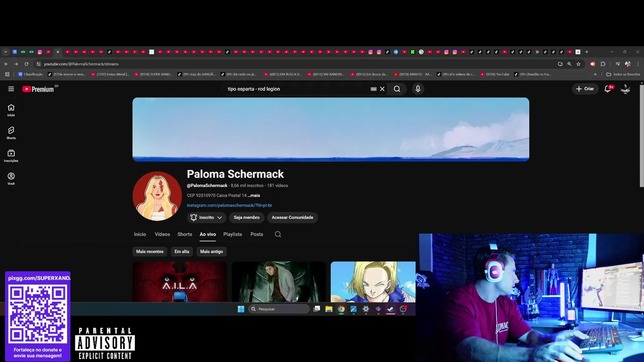Click the Paloma Schermack channel avatar
644x362 pixels.
[157, 196]
